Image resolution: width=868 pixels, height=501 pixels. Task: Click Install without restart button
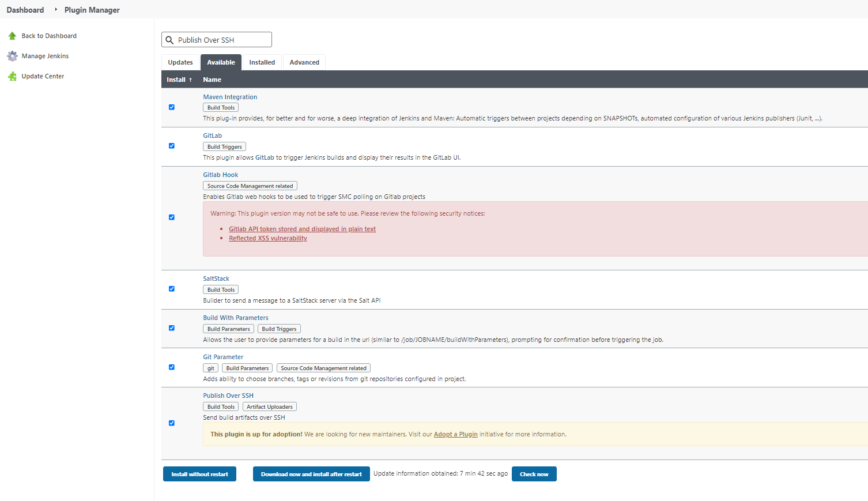(199, 474)
